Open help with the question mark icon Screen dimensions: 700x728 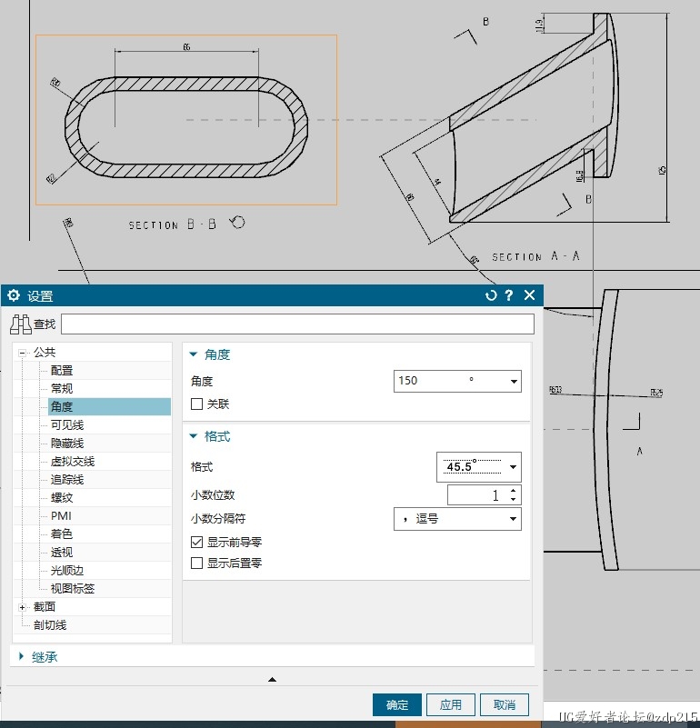[509, 295]
